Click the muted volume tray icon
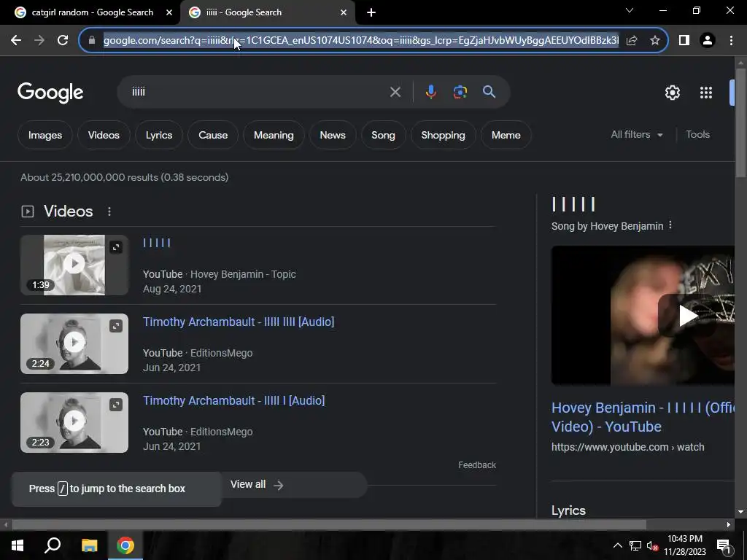747x560 pixels. tap(653, 545)
